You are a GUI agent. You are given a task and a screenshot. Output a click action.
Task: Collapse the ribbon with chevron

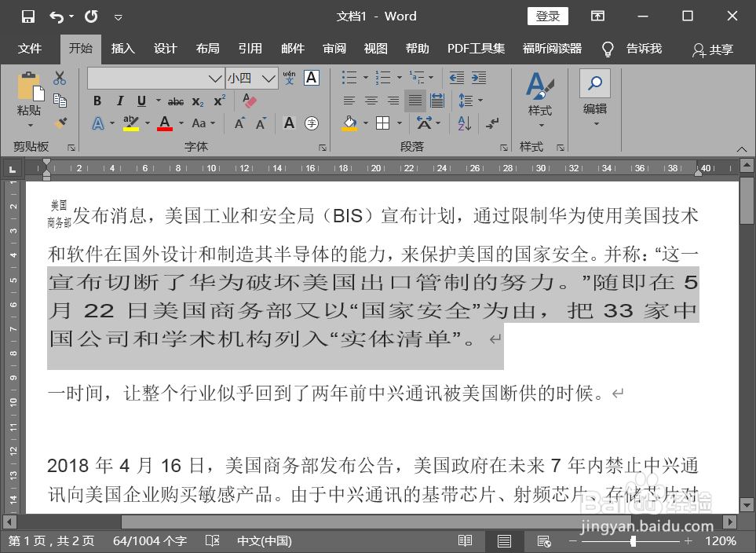[x=742, y=148]
